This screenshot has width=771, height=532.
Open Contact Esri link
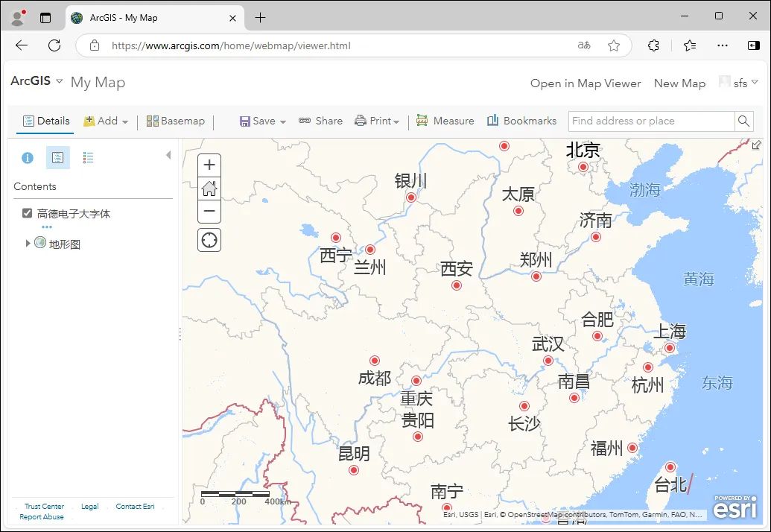click(136, 506)
